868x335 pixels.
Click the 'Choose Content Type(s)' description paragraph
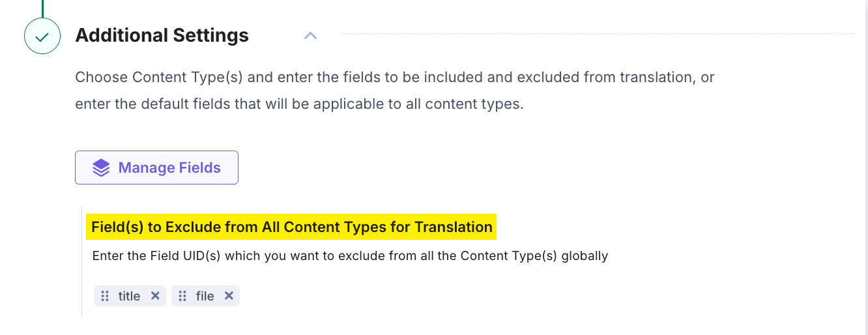click(395, 91)
